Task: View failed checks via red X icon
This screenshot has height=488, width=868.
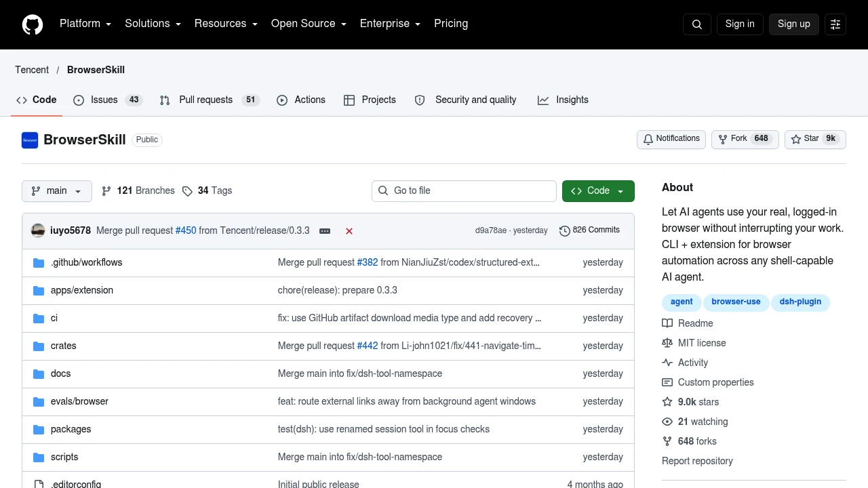Action: 349,231
